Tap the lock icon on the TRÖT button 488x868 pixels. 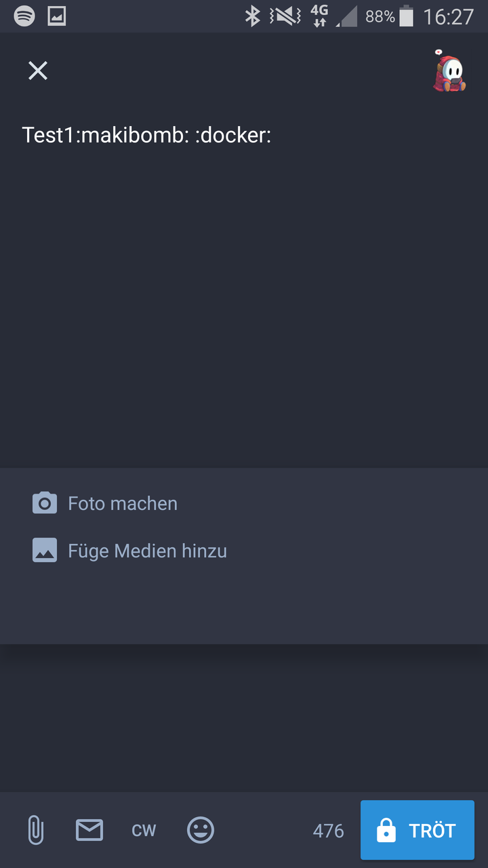point(386,830)
